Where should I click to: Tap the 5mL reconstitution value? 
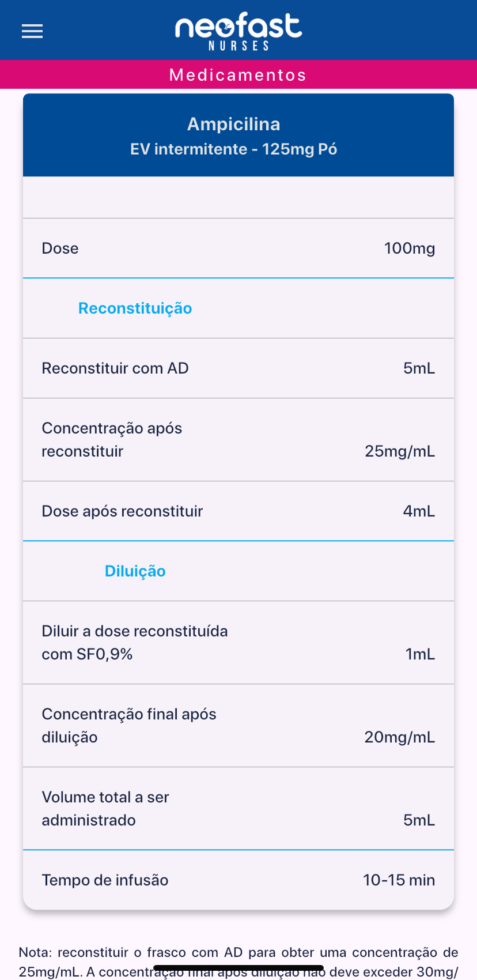pyautogui.click(x=419, y=368)
